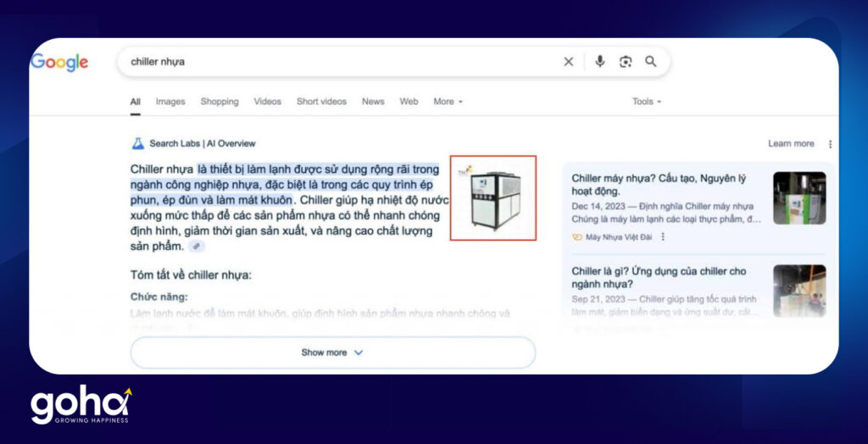Click the Google logo

(x=59, y=62)
